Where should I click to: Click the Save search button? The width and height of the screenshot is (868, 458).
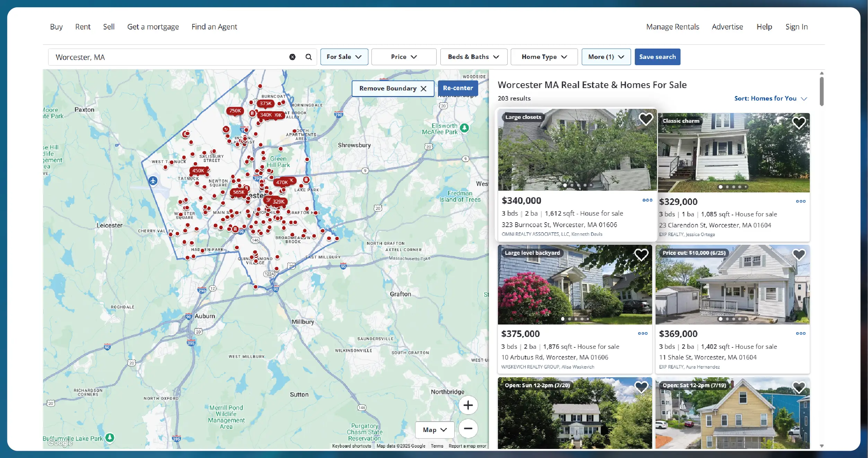pyautogui.click(x=657, y=57)
